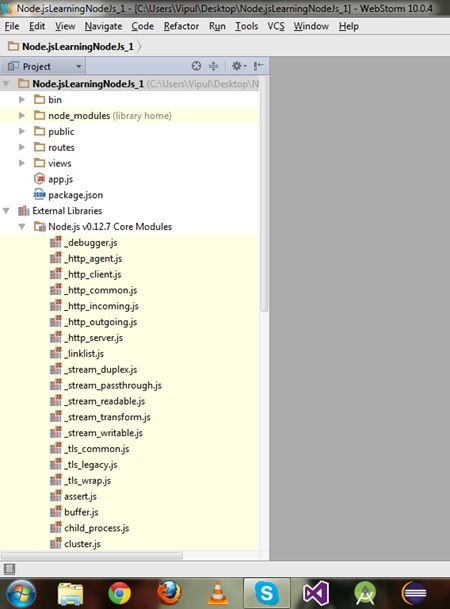450x609 pixels.
Task: Open the Windows Start menu
Action: [21, 594]
